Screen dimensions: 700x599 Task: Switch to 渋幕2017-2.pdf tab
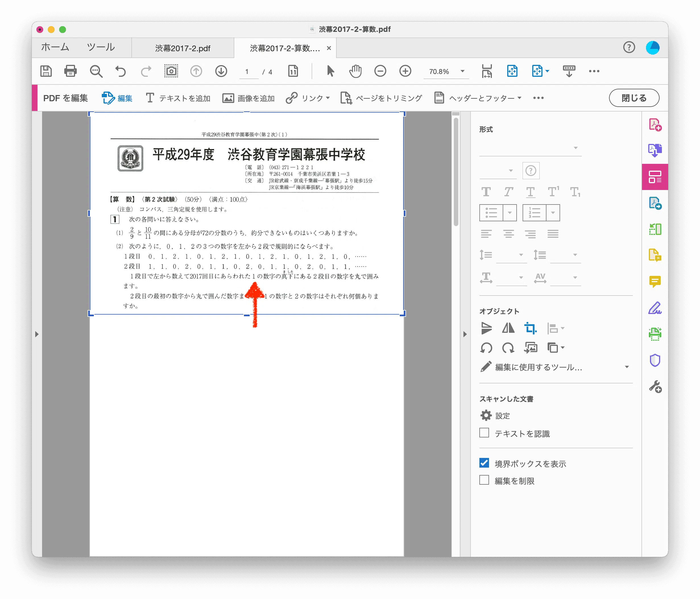(x=183, y=48)
